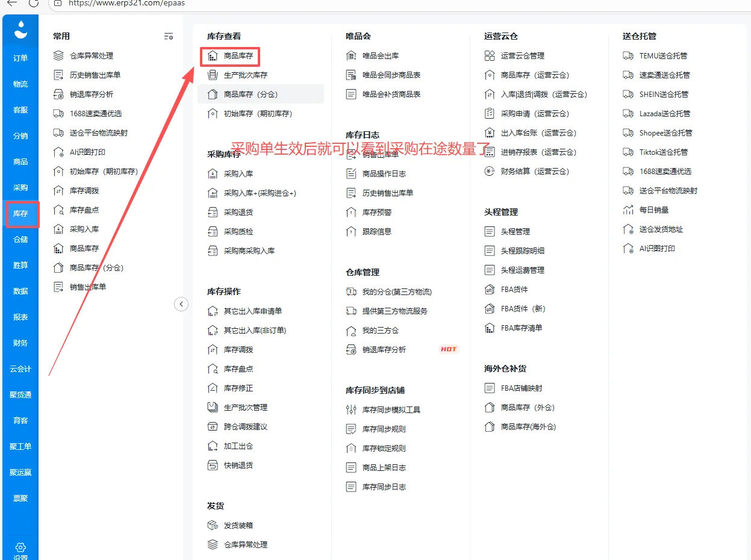751x560 pixels.
Task: Open 历史销售出库单 in 常用 list
Action: point(95,75)
